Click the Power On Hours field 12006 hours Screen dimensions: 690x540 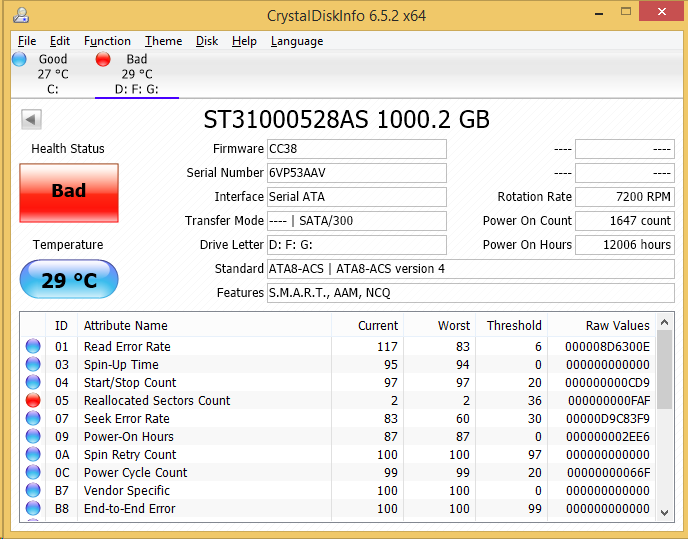(625, 245)
